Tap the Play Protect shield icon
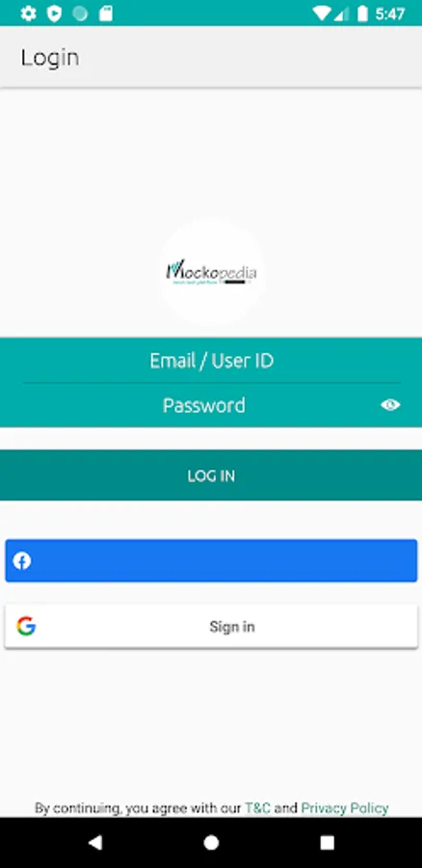 [x=54, y=14]
